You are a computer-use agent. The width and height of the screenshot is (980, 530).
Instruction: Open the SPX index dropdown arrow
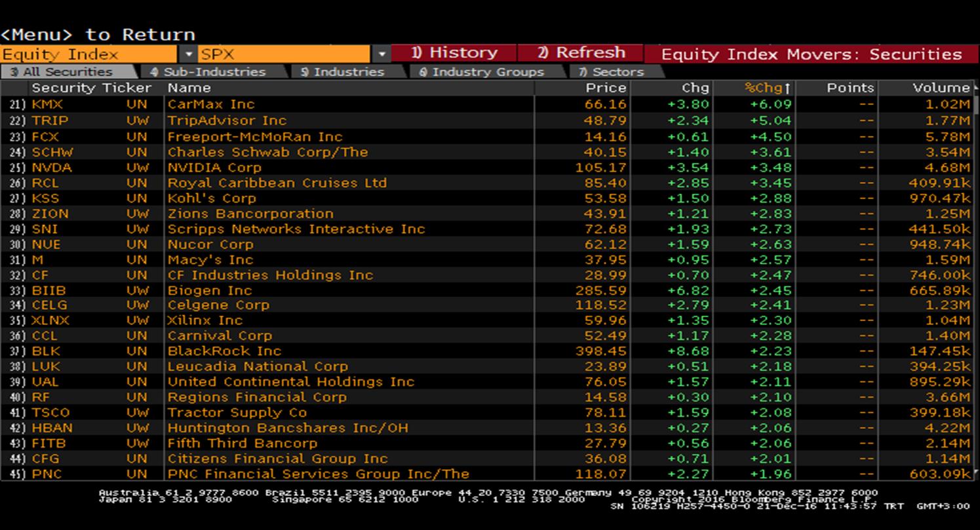coord(382,54)
